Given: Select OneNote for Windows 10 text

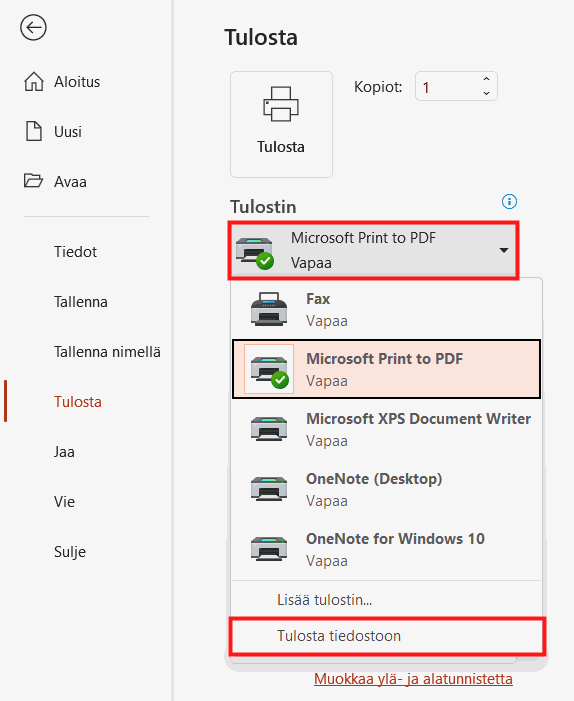Looking at the screenshot, I should pos(395,539).
